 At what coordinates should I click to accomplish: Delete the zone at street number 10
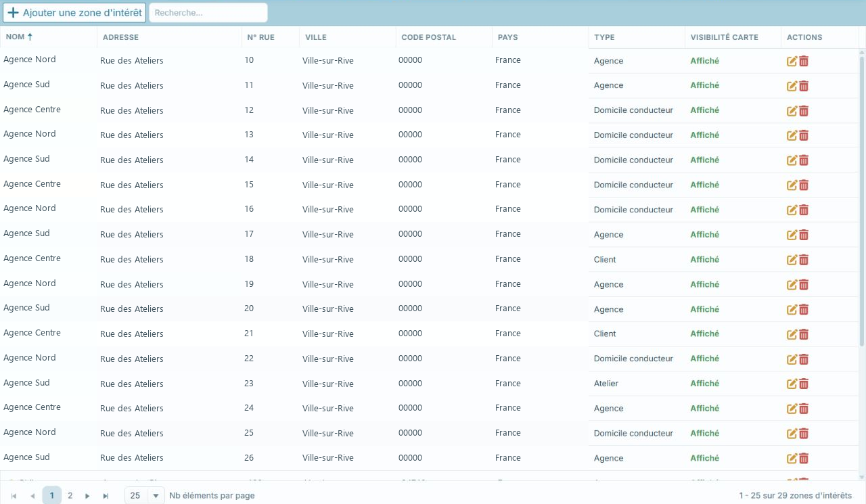(x=804, y=62)
